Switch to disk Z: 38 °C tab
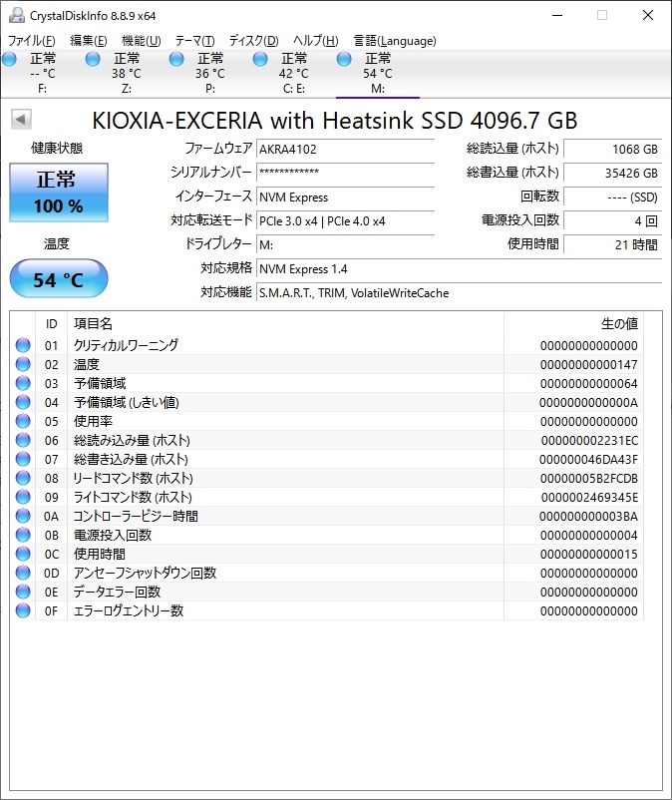The image size is (672, 800). click(126, 74)
